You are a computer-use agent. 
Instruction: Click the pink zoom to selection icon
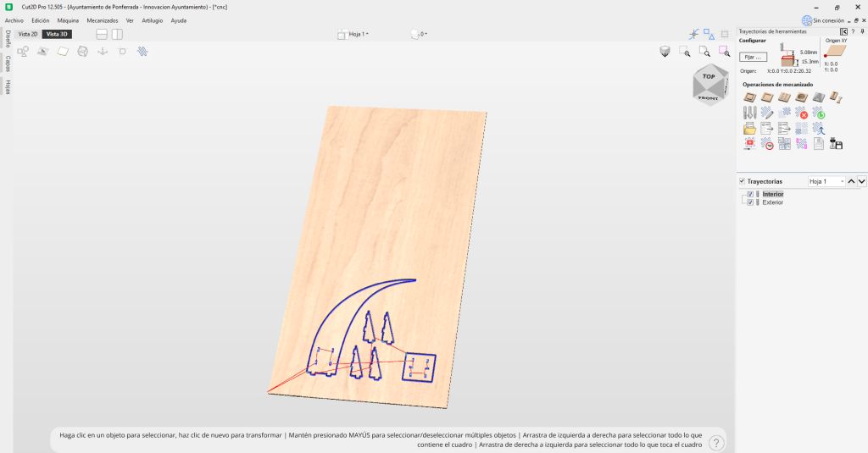click(724, 52)
